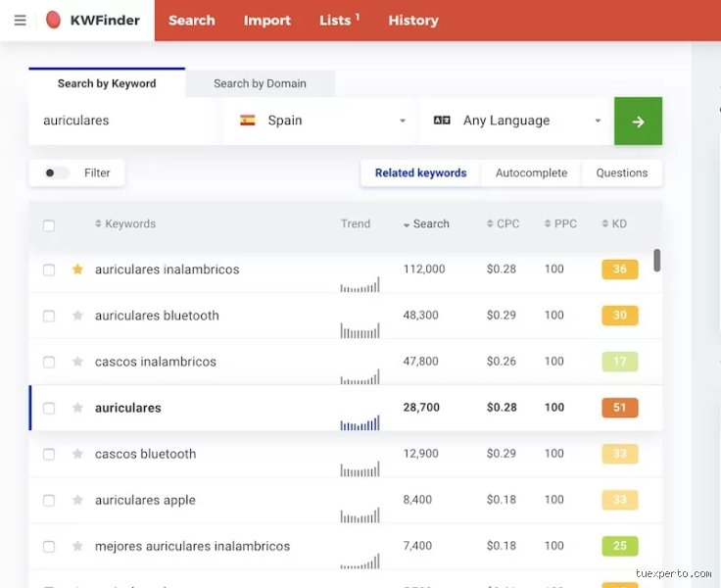Screen dimensions: 721x588
Task: Sort by CPC column
Action: point(504,223)
